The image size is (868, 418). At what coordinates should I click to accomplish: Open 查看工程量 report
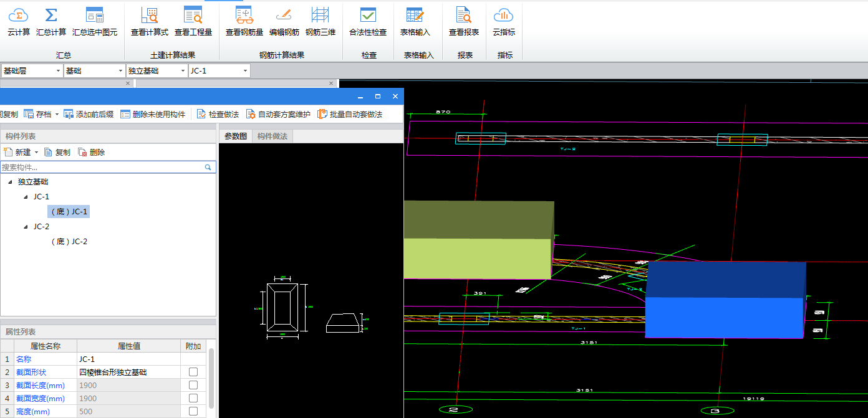tap(193, 22)
